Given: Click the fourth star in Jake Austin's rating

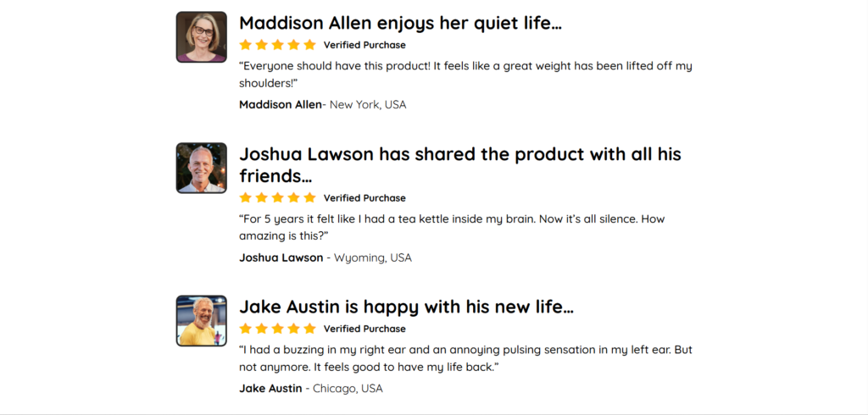Looking at the screenshot, I should pos(293,328).
